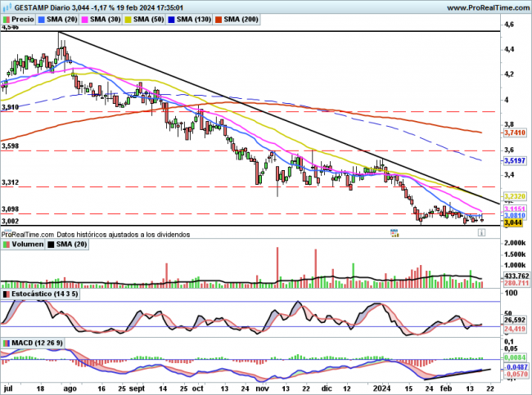Click the GESTAMP chart icon in title bar
532x395 pixels.
point(7,6)
